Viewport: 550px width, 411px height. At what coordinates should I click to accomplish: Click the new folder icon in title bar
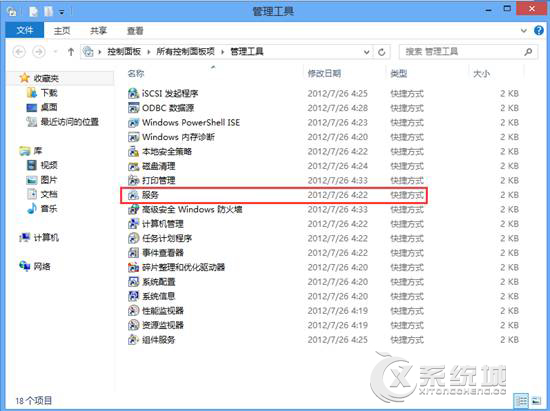click(x=48, y=12)
